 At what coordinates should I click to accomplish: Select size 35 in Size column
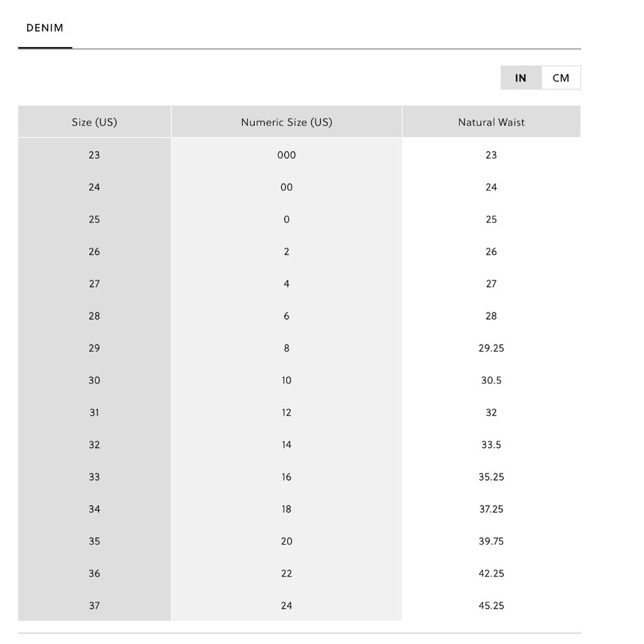[95, 542]
